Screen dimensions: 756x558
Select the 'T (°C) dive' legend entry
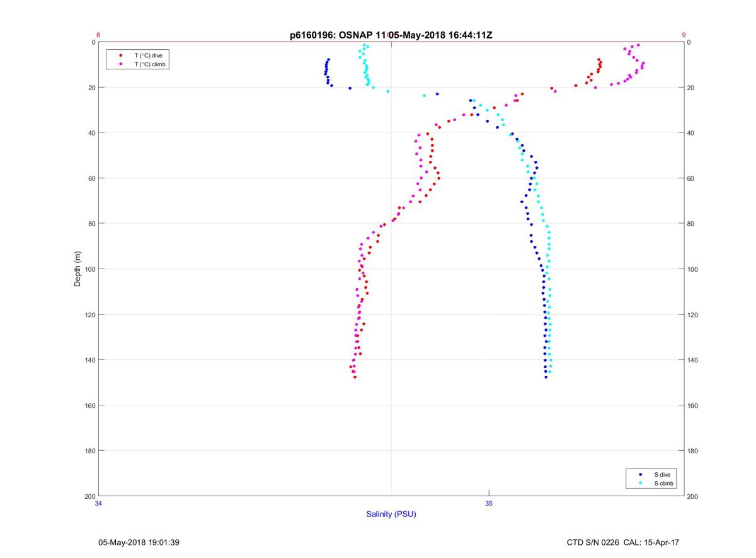point(148,55)
